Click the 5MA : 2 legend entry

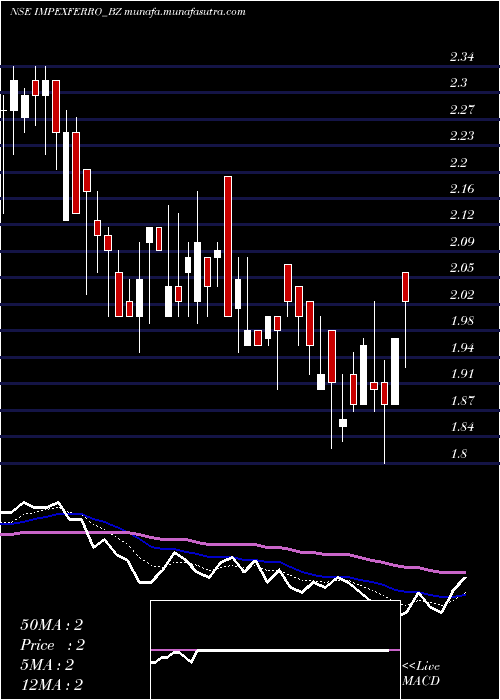tap(47, 665)
